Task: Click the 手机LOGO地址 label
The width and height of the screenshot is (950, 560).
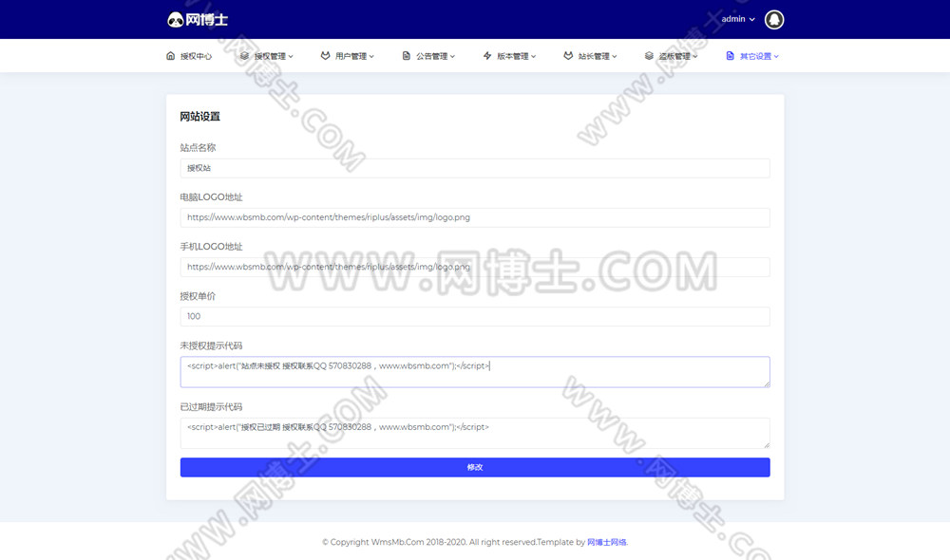Action: point(211,247)
